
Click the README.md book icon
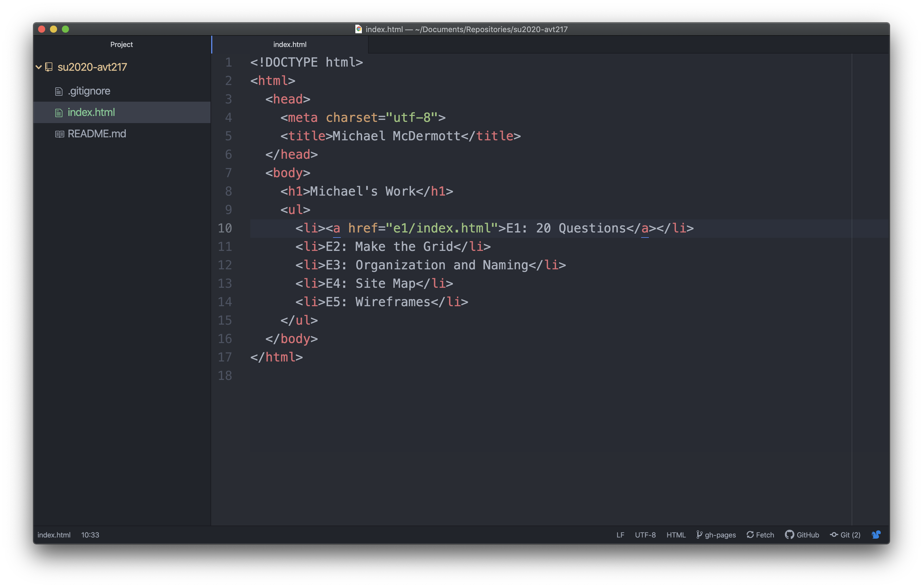[x=59, y=134]
